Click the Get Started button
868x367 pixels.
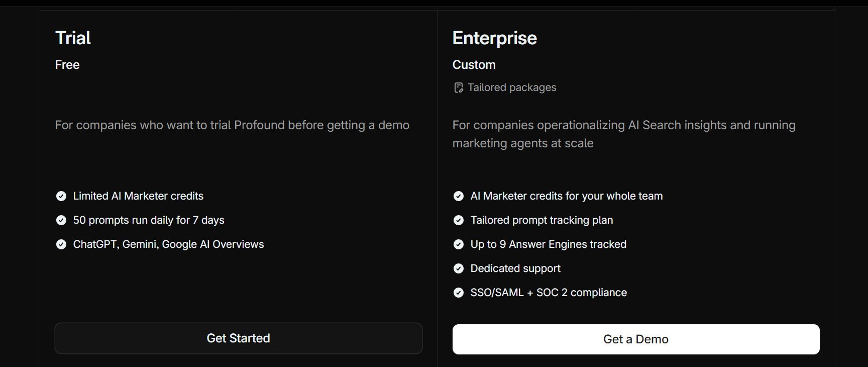point(238,338)
